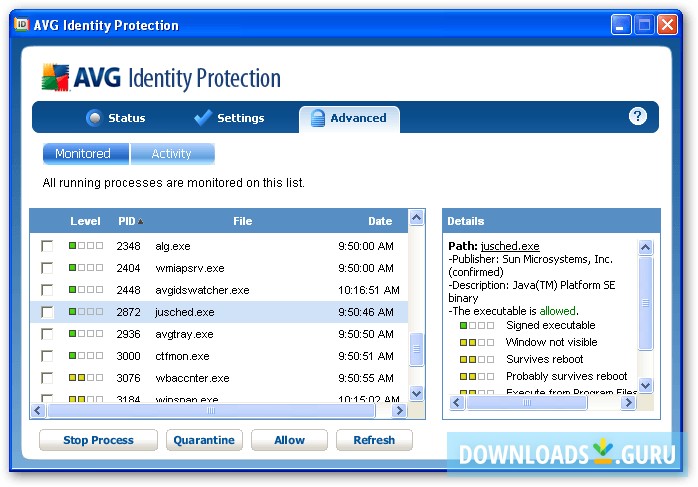Click the Details panel vertical scrollbar thumb

point(645,303)
